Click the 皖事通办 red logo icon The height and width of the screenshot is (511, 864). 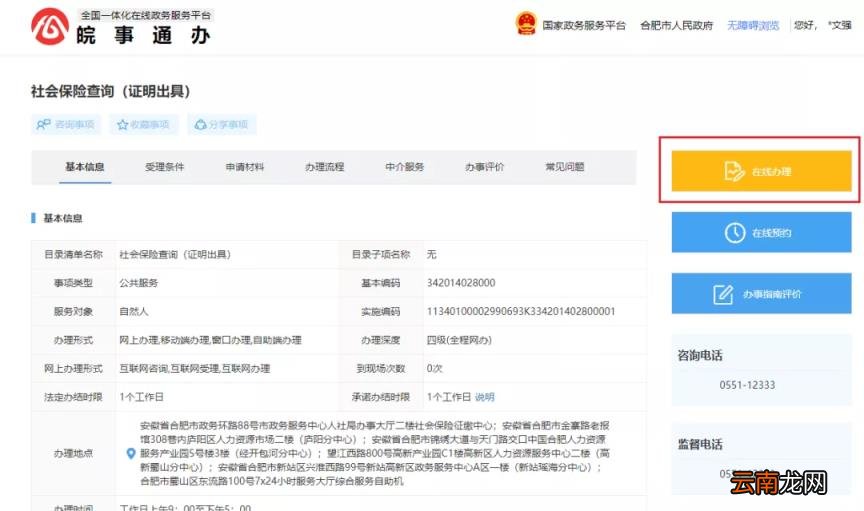pyautogui.click(x=50, y=26)
